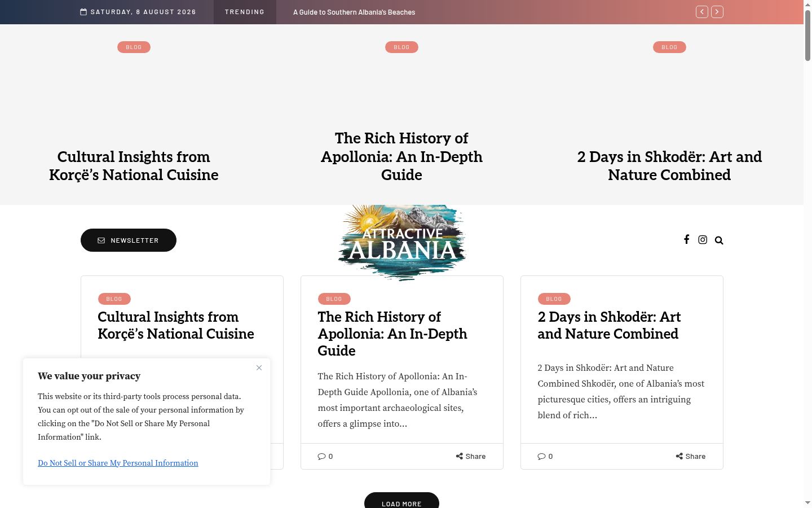Viewport: 812px width, 508px height.
Task: Click Blog tag above Apollonia slider item
Action: tap(401, 47)
